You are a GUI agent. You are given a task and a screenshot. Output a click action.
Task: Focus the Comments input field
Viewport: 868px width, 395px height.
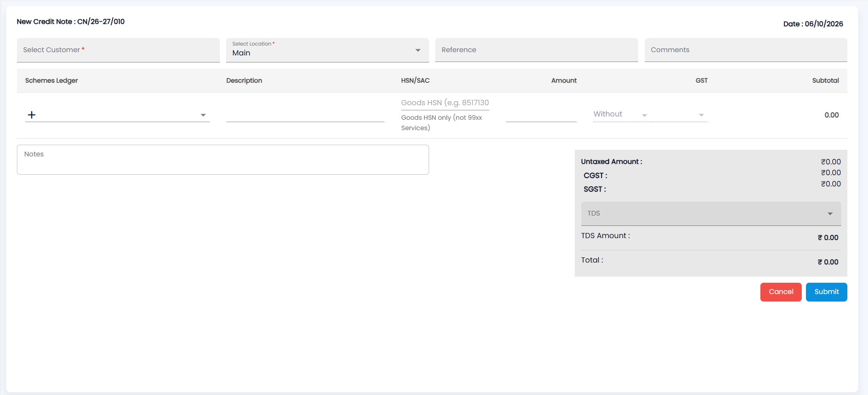pos(746,50)
